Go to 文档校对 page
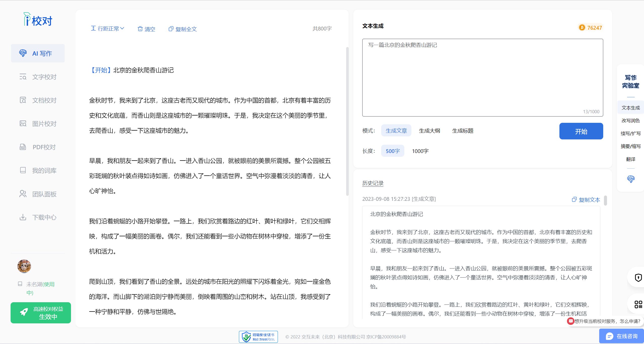 38,100
